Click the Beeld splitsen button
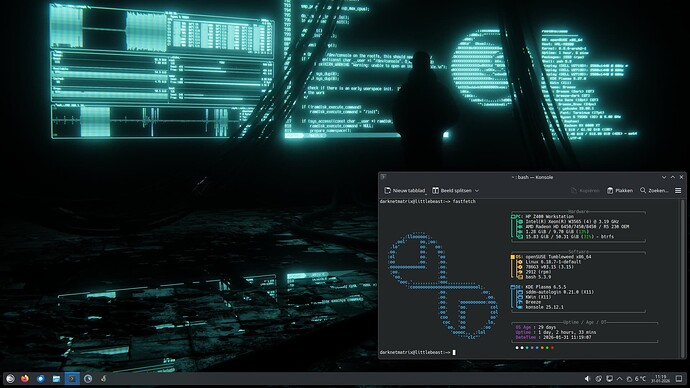Screen dimensions: 690x388 tap(452, 190)
